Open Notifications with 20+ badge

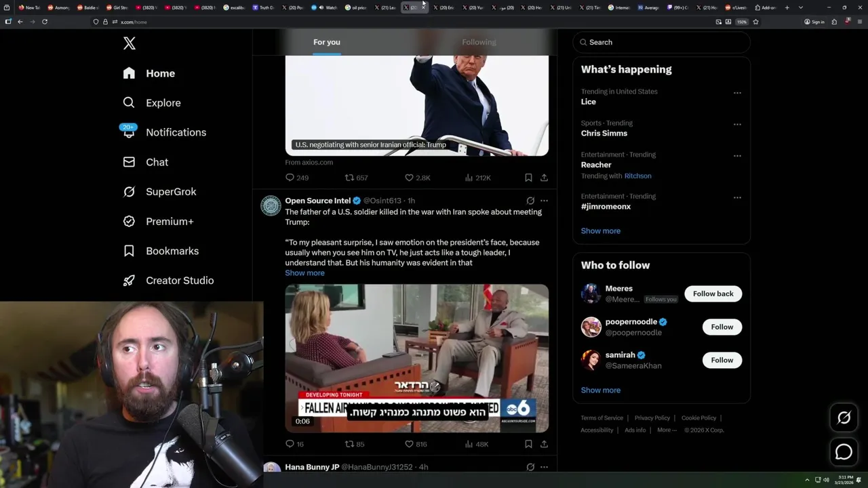point(163,132)
